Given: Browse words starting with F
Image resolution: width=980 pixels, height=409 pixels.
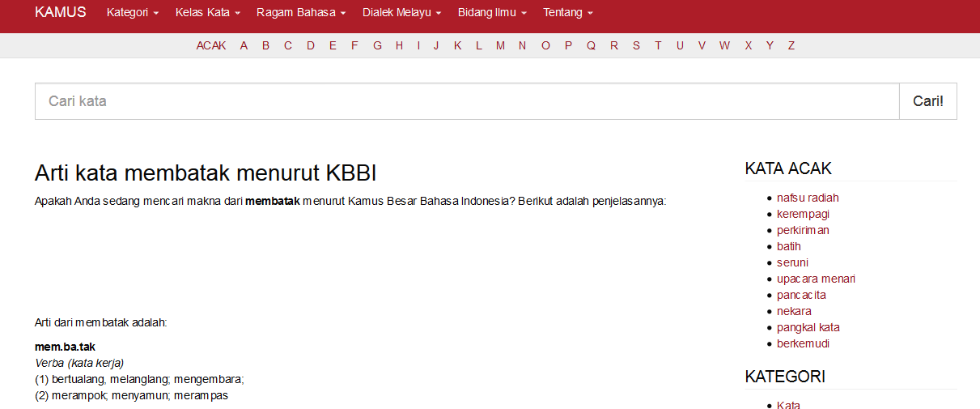Looking at the screenshot, I should [354, 45].
